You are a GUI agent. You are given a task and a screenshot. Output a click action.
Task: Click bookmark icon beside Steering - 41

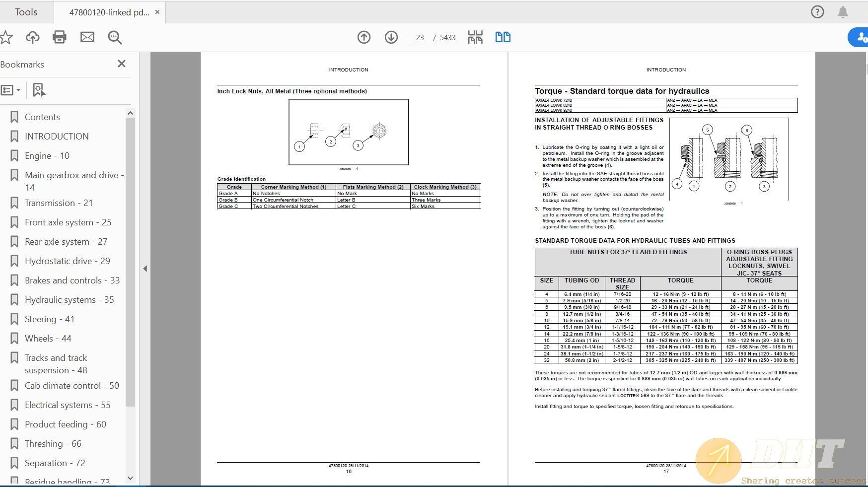tap(14, 319)
